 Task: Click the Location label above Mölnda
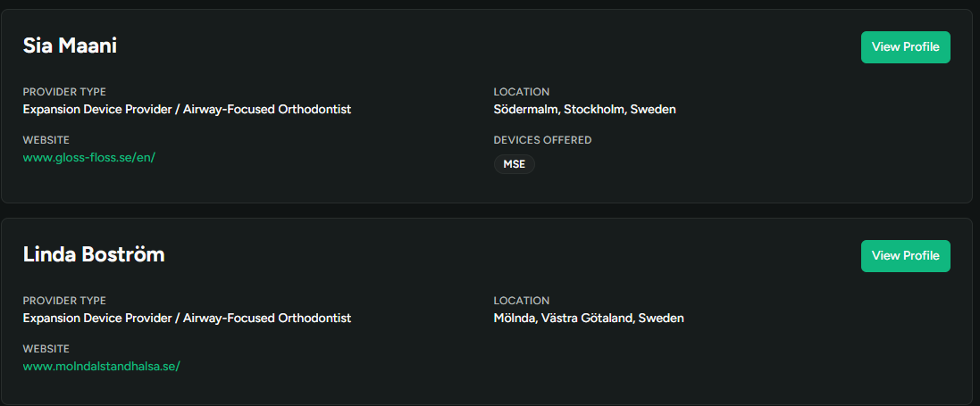click(x=521, y=301)
